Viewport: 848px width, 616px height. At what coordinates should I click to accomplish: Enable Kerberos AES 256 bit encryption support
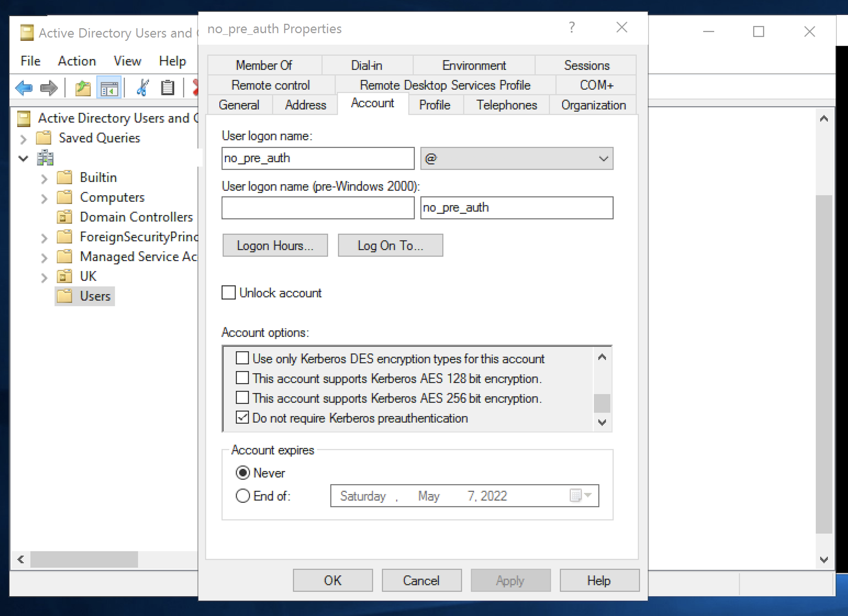(x=242, y=398)
